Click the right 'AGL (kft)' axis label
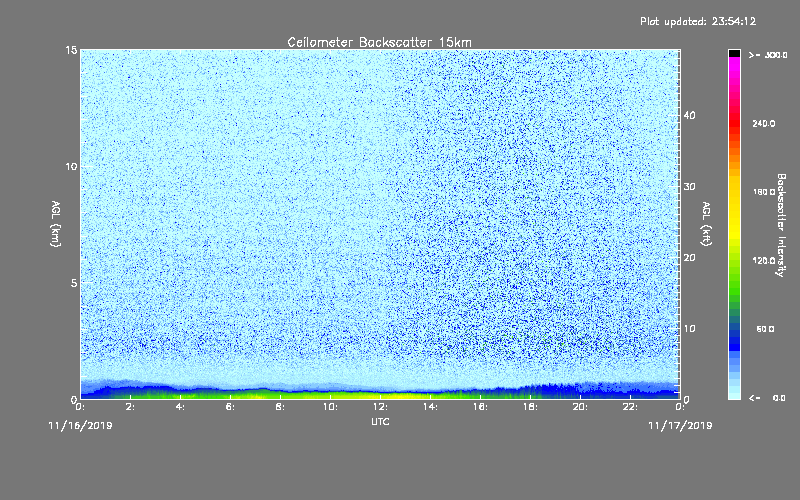 (x=707, y=224)
